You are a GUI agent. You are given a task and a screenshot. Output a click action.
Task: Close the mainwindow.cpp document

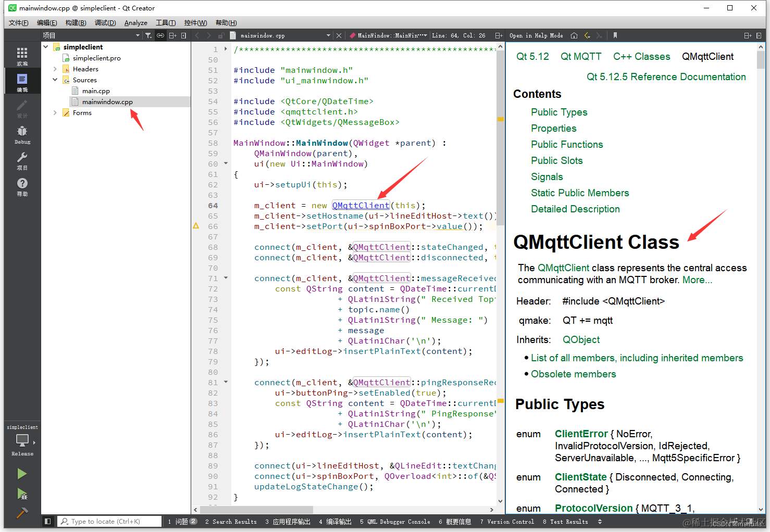(x=339, y=35)
